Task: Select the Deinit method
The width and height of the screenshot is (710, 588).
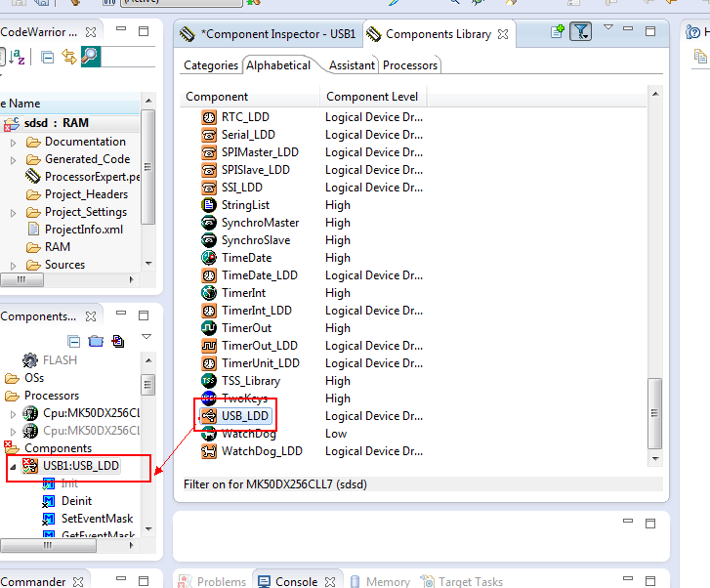Action: click(67, 501)
